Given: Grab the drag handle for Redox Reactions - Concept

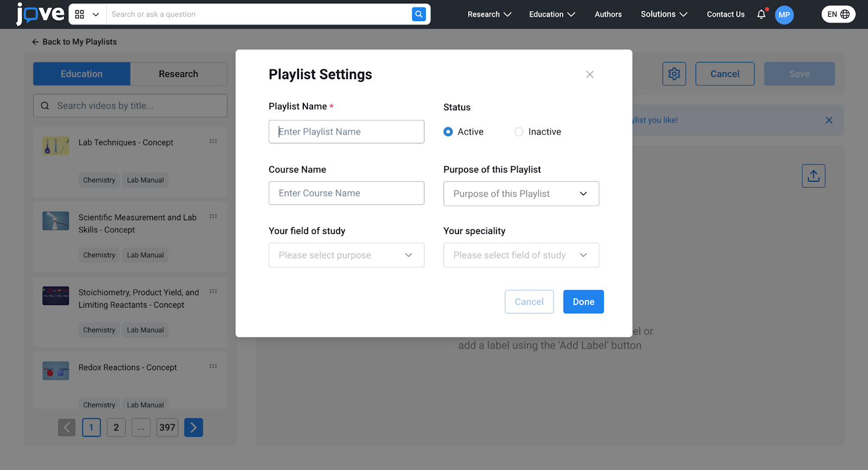Looking at the screenshot, I should pos(213,366).
